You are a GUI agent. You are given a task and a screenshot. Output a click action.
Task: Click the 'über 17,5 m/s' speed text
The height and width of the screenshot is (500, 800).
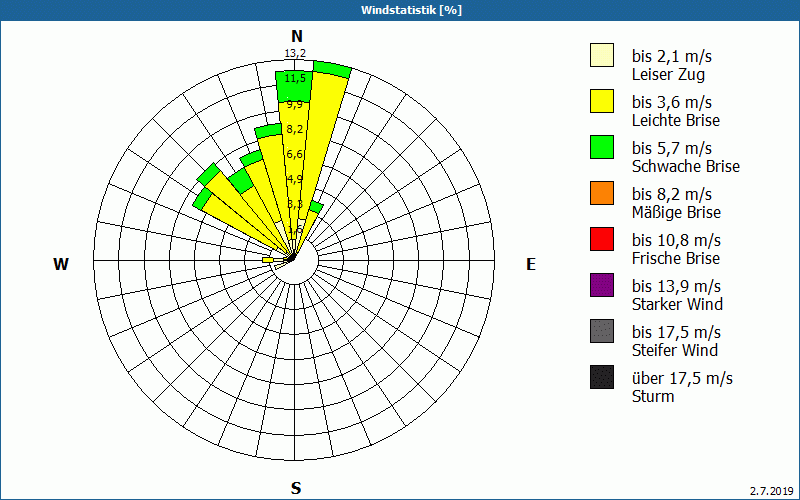(683, 378)
